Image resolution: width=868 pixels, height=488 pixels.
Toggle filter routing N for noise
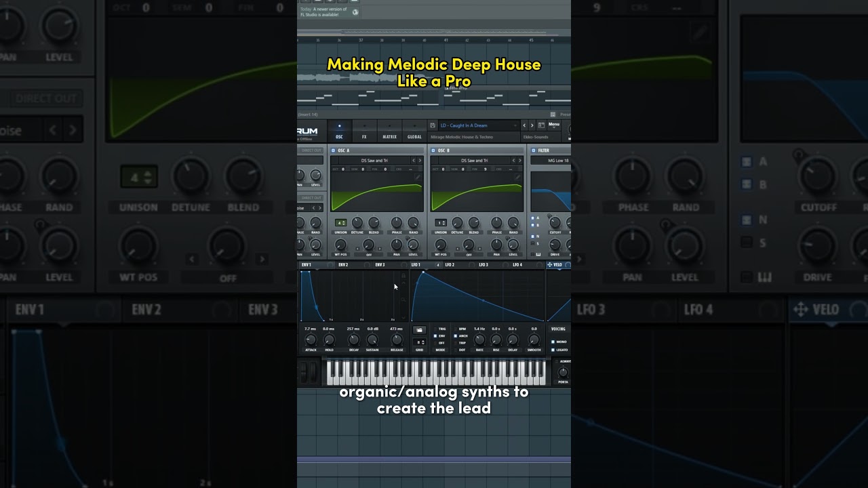click(x=532, y=237)
